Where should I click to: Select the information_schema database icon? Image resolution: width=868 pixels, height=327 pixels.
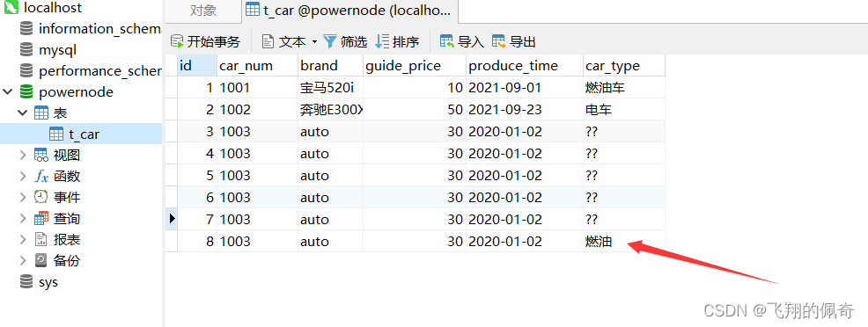(x=26, y=29)
